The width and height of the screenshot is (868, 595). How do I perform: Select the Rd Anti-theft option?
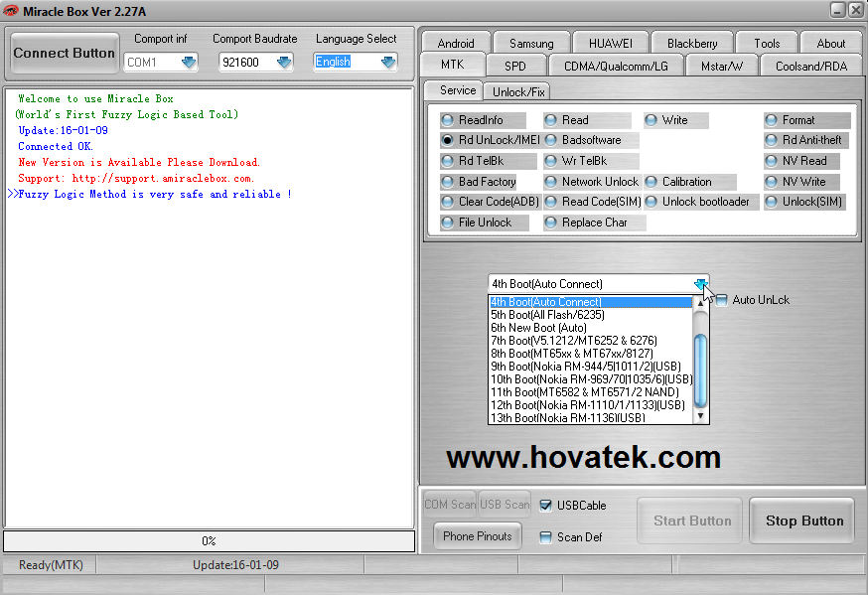coord(772,140)
